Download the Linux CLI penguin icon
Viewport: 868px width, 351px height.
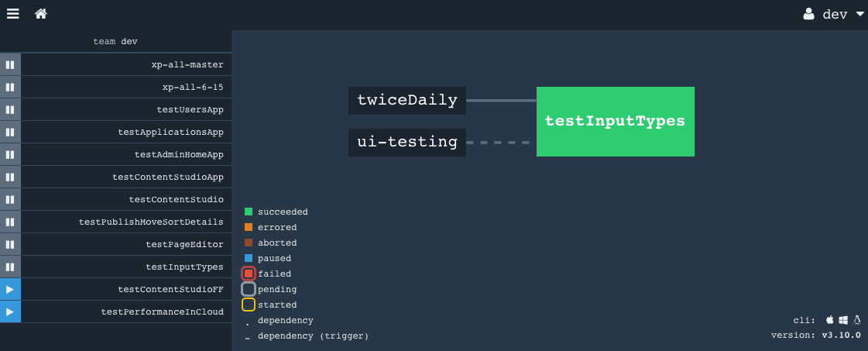(x=857, y=320)
